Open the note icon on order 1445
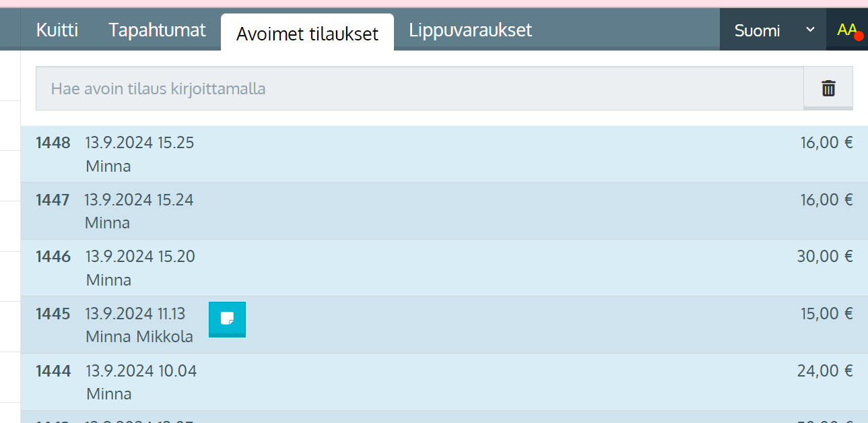 (227, 319)
